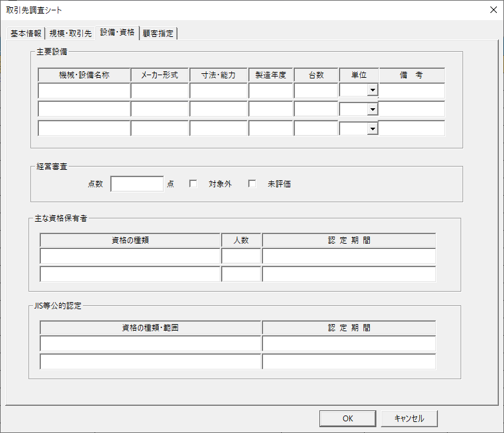The width and height of the screenshot is (504, 433).
Task: Click third row 製造年度 field
Action: tap(271, 128)
